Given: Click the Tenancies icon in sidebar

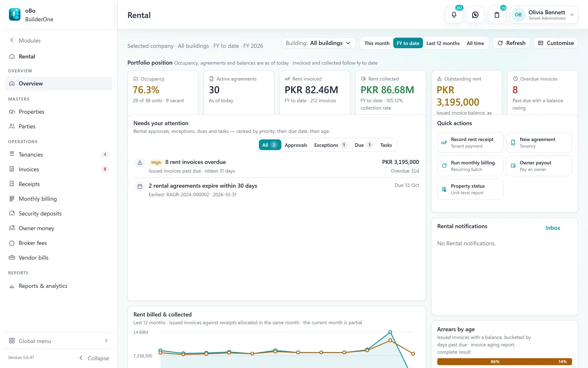Looking at the screenshot, I should tap(12, 154).
